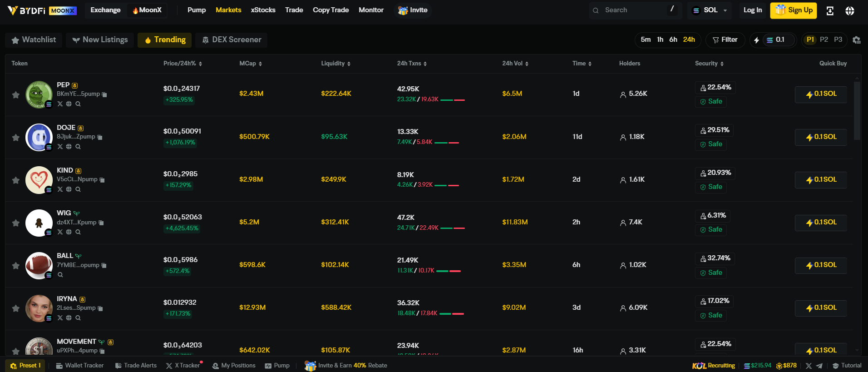
Task: Open the QR code download icon
Action: point(830,11)
